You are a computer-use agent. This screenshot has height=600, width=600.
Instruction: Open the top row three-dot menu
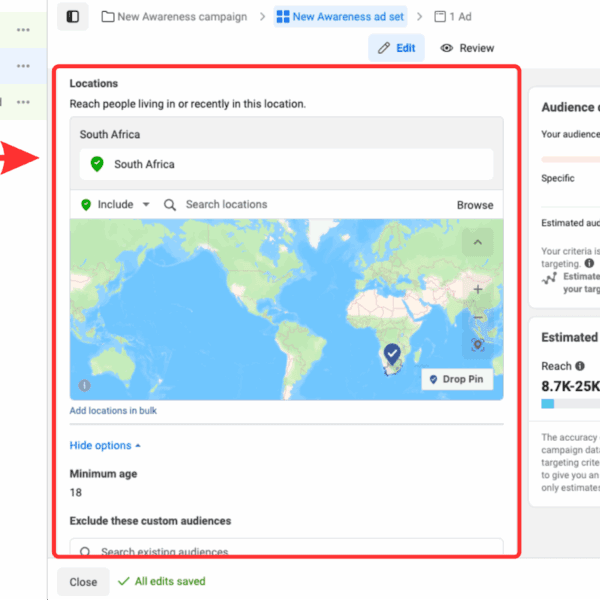[x=23, y=30]
